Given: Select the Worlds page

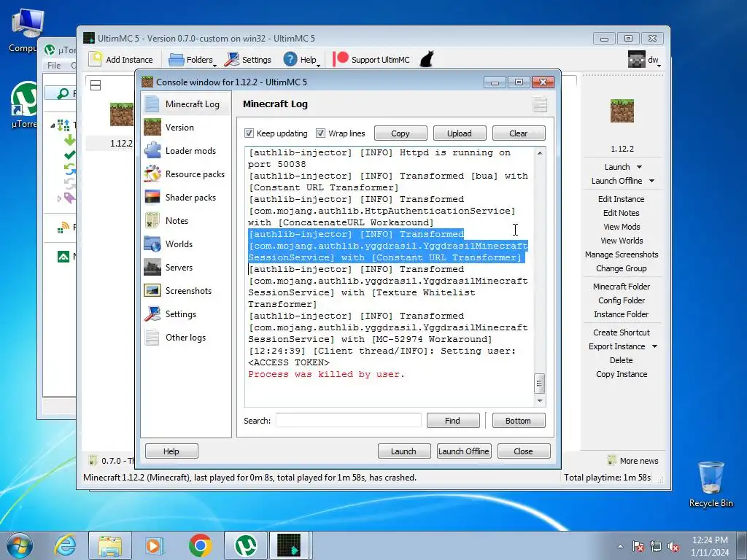Looking at the screenshot, I should pyautogui.click(x=186, y=244).
